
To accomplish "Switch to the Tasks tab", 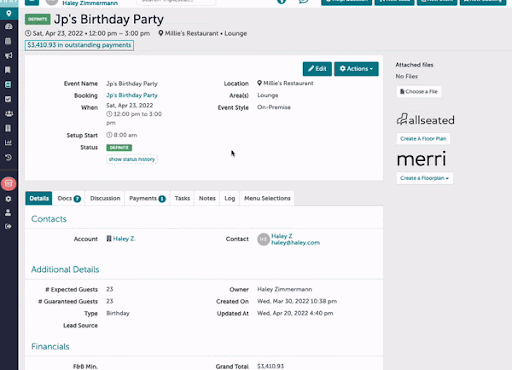I will pos(182,198).
